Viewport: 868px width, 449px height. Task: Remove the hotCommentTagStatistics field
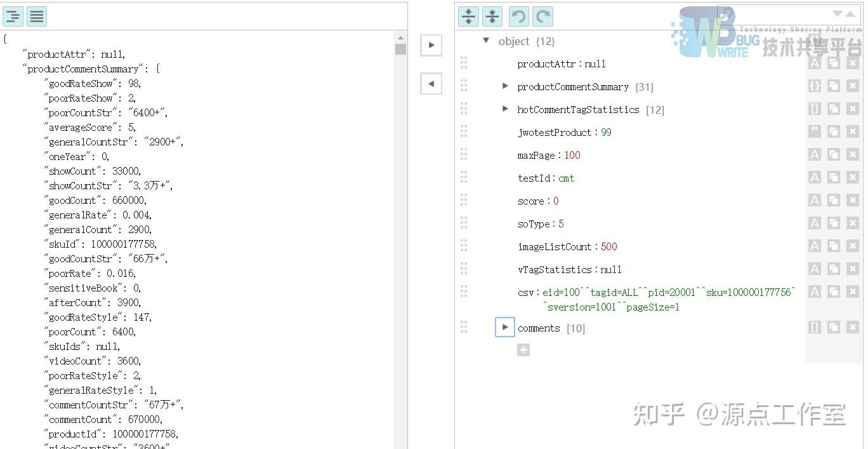coord(853,109)
